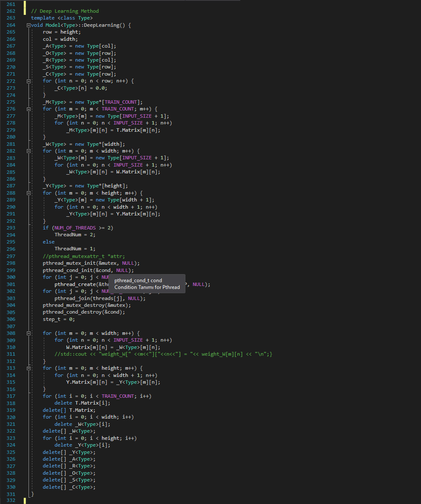This screenshot has height=504, width=421.
Task: Click the "//pthread_mutexattr_t *attr;" comment
Action: (84, 256)
